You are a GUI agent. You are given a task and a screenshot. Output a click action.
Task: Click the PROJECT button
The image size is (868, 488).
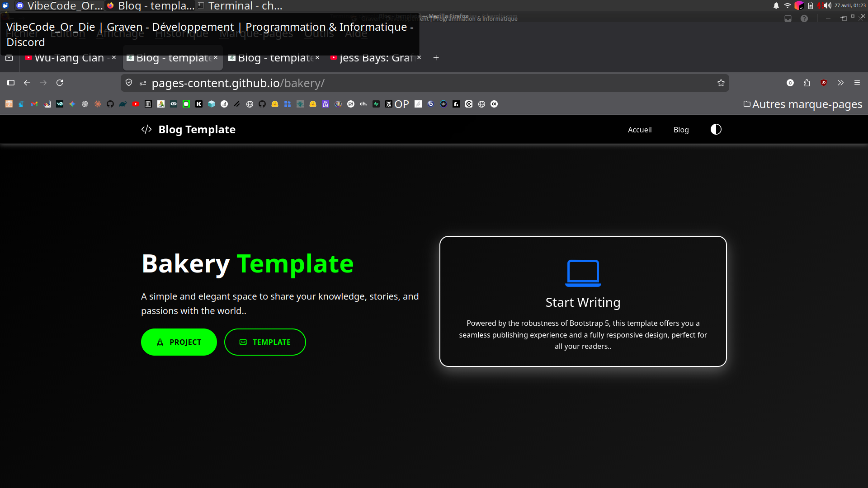tap(179, 342)
